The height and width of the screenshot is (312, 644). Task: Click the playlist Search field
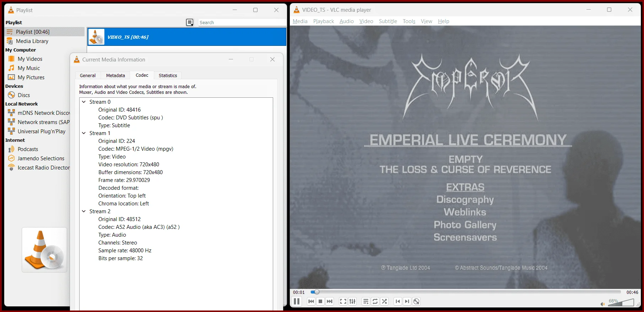click(242, 22)
